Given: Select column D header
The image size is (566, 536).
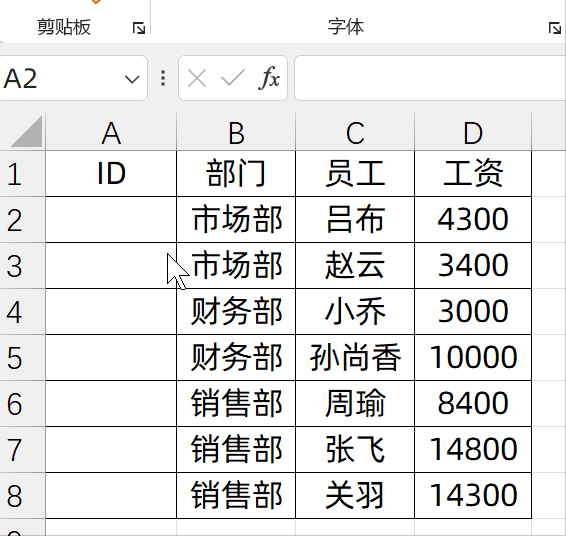Looking at the screenshot, I should [473, 132].
